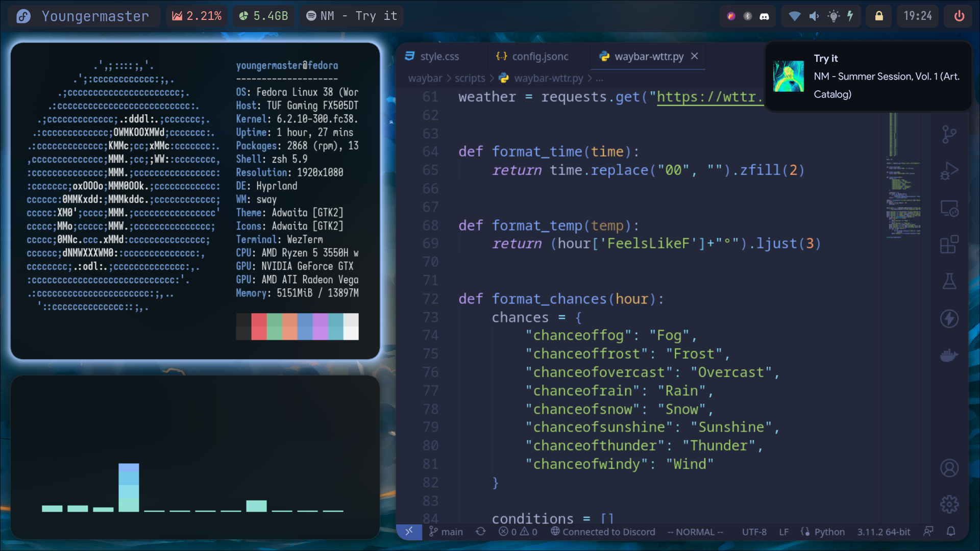Open the Extensions view icon
The image size is (980, 551).
coord(949,244)
